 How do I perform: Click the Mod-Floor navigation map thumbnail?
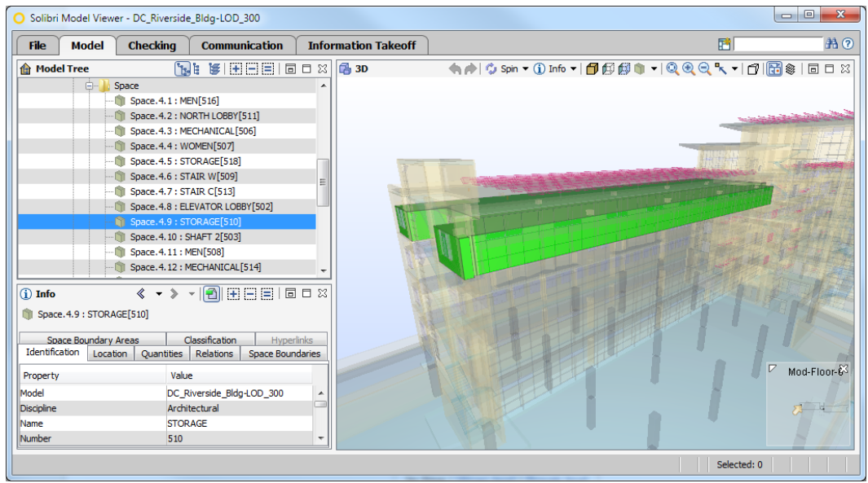[x=809, y=403]
